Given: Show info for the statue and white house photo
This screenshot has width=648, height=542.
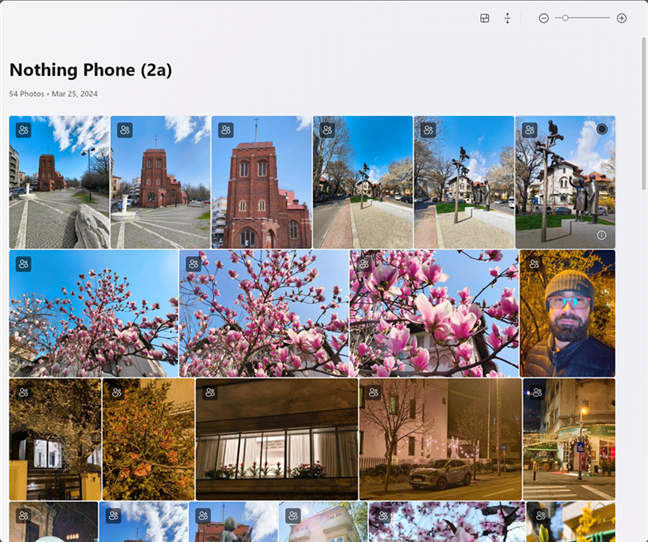Looking at the screenshot, I should [601, 235].
